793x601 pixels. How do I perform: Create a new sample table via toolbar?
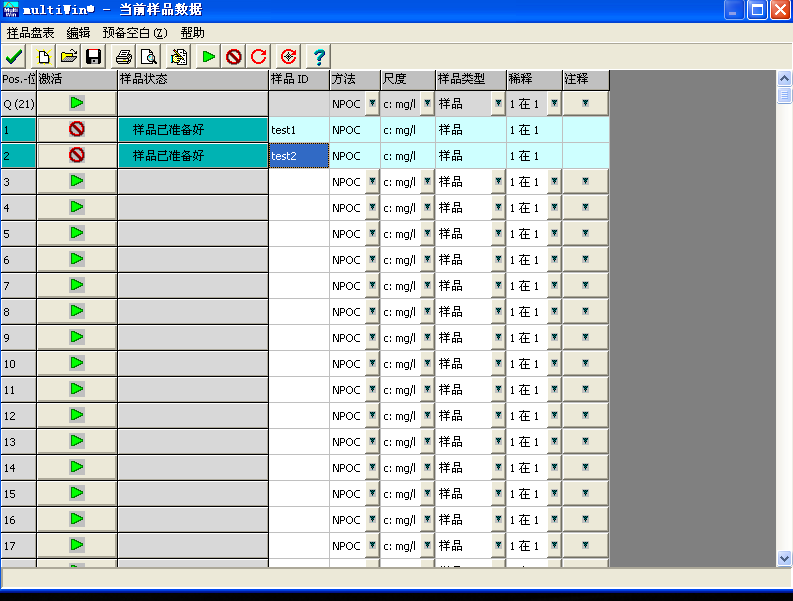(x=44, y=56)
